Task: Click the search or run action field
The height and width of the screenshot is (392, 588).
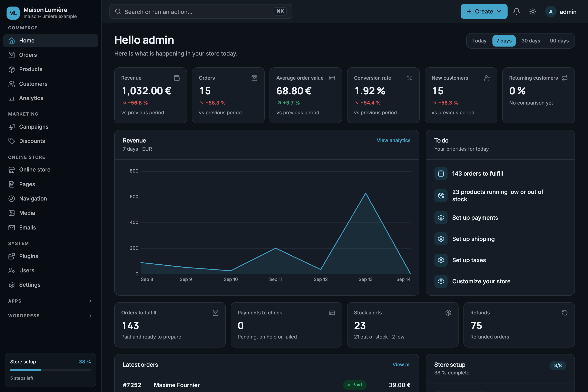Action: point(201,11)
